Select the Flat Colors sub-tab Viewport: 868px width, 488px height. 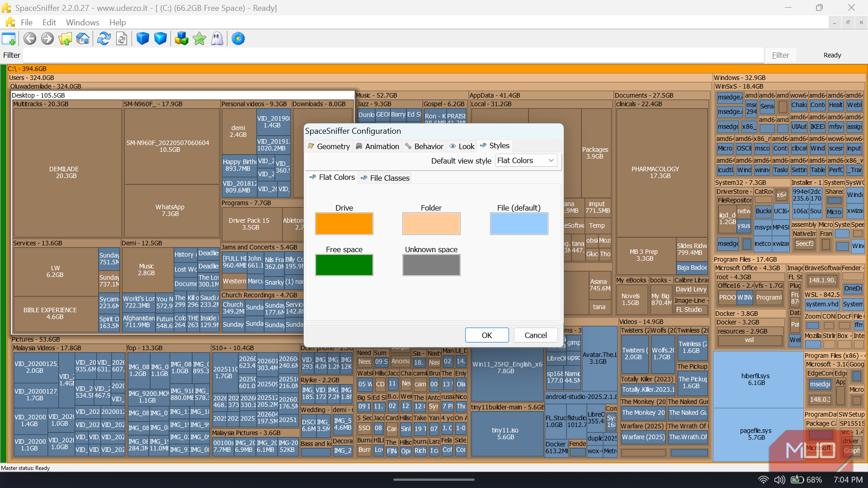pos(332,177)
